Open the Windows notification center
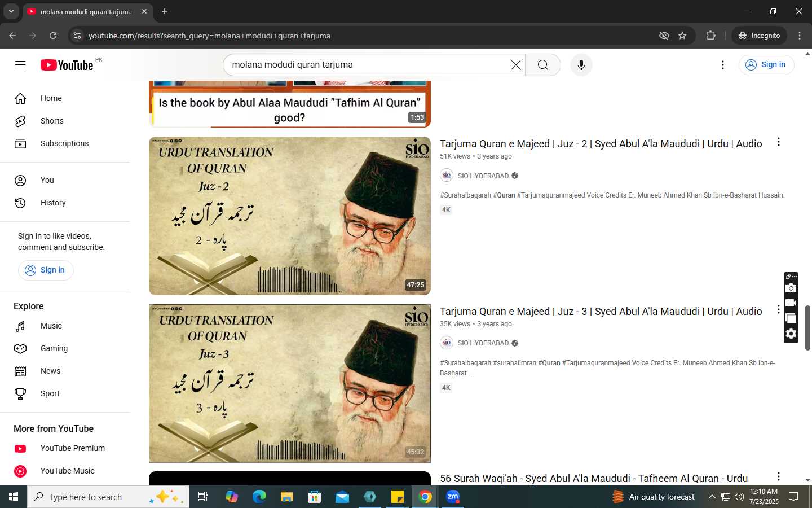Screen dimensions: 812x508 click(x=793, y=497)
